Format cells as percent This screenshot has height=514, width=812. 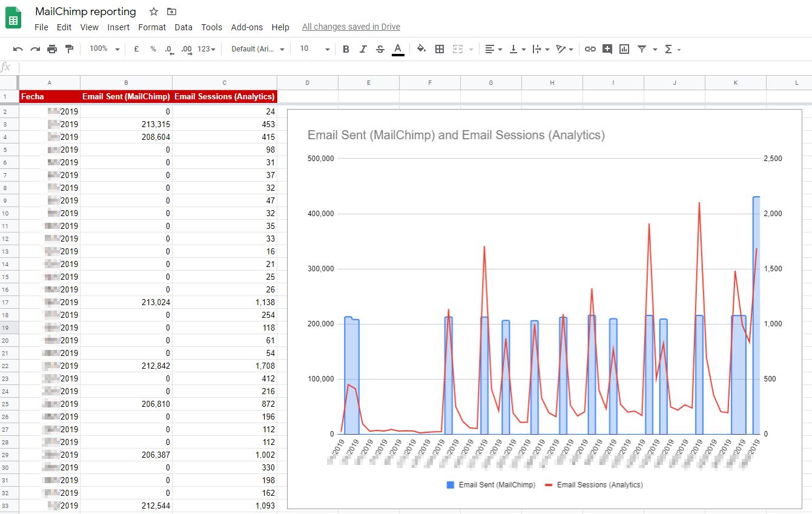[153, 49]
